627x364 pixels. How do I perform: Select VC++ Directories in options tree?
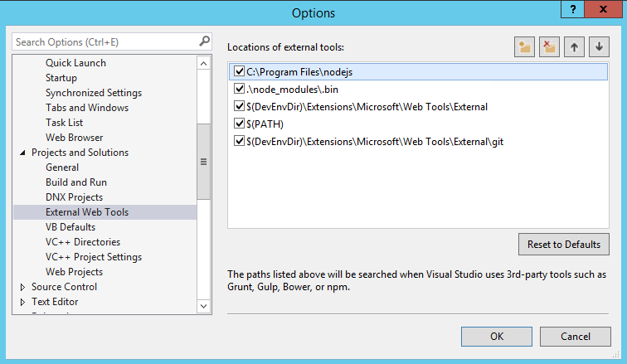[x=83, y=242]
